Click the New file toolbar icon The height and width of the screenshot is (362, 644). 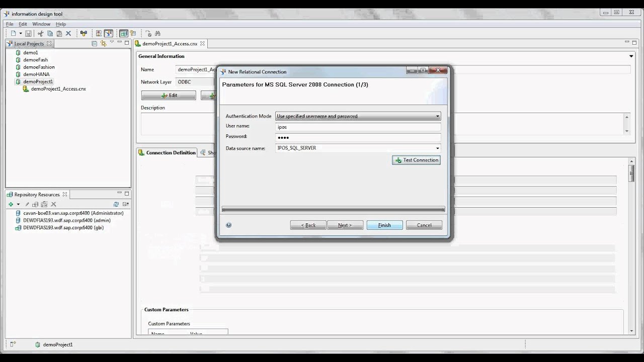pos(13,34)
